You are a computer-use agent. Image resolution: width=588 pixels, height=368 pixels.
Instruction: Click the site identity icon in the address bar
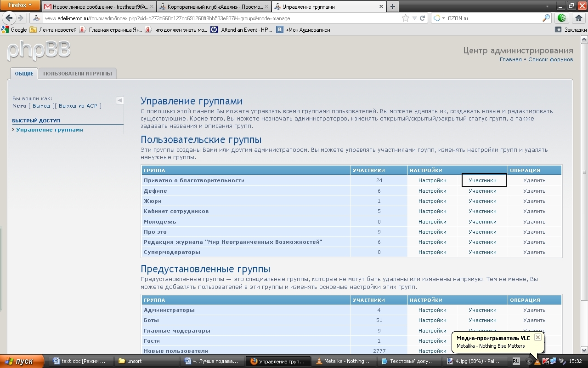point(37,18)
